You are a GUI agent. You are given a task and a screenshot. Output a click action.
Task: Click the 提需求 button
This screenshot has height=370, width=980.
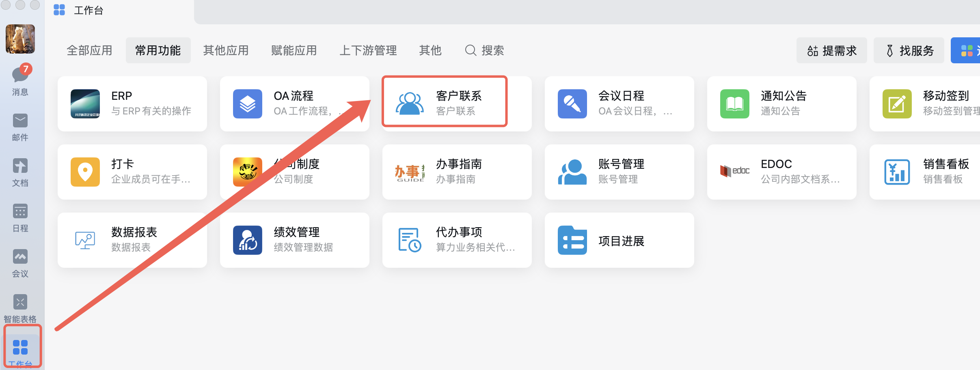point(831,51)
